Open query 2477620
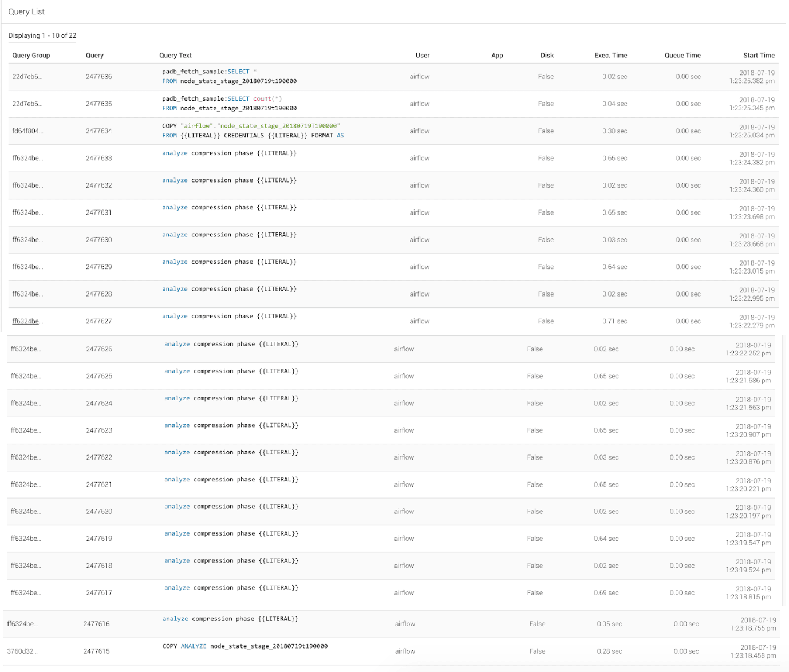789x672 pixels. 99,512
